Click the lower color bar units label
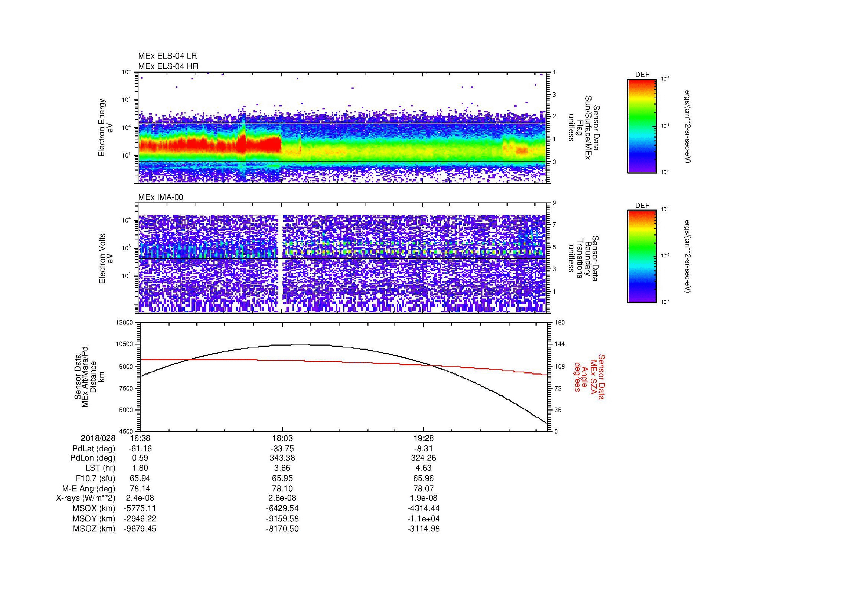Viewport: 868px width, 613px height. (688, 257)
